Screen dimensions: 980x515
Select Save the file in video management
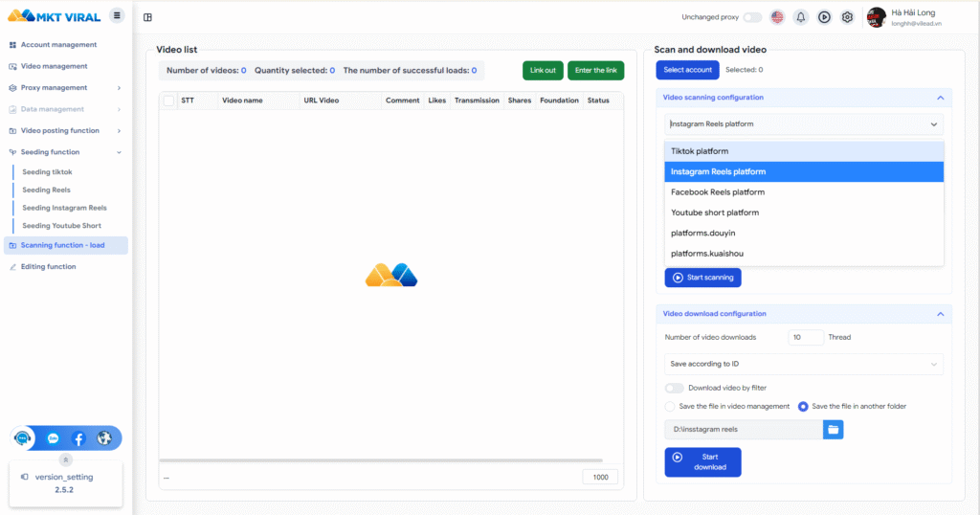[670, 407]
